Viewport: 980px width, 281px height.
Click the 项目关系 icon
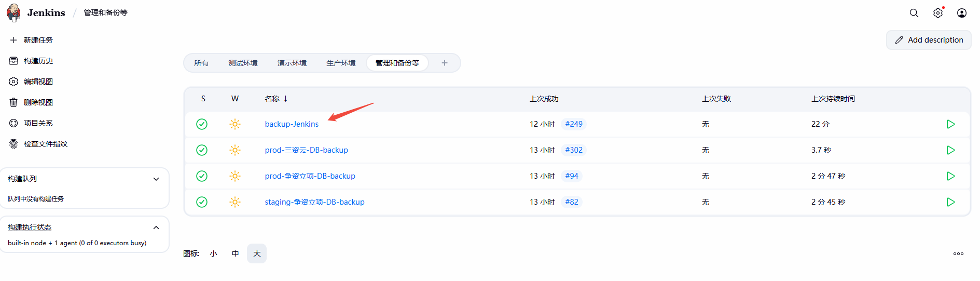pos(13,123)
